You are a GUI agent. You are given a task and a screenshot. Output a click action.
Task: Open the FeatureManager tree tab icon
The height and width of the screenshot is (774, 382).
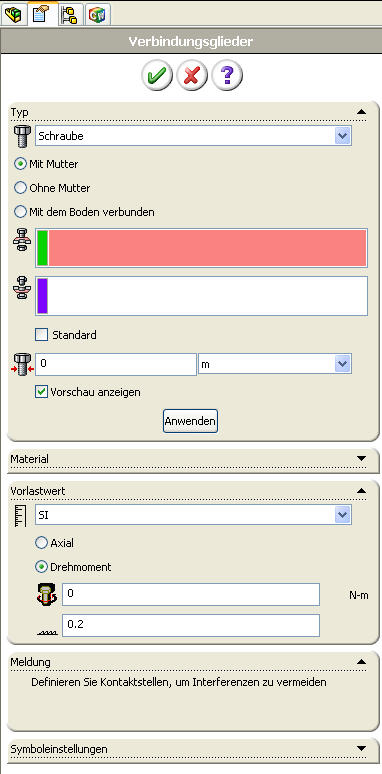click(13, 14)
